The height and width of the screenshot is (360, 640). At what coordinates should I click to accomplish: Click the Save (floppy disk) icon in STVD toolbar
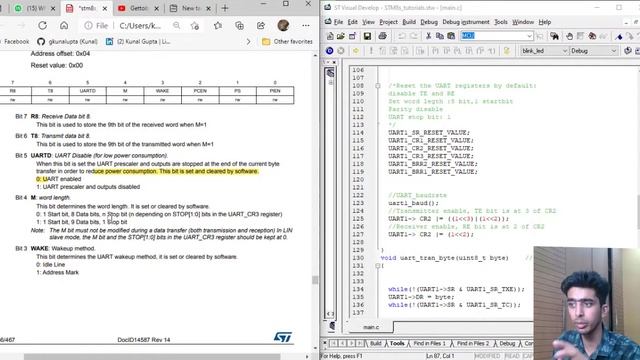pyautogui.click(x=367, y=36)
